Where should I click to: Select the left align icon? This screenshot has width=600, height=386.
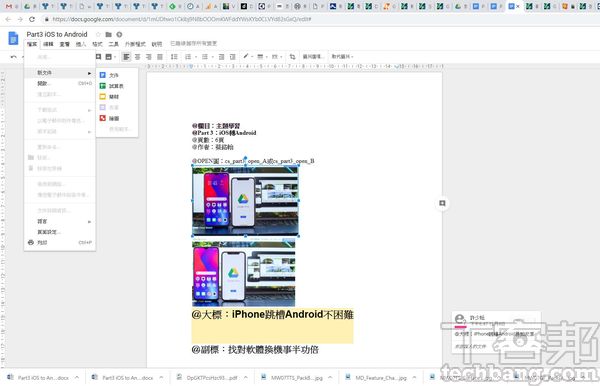(x=126, y=57)
